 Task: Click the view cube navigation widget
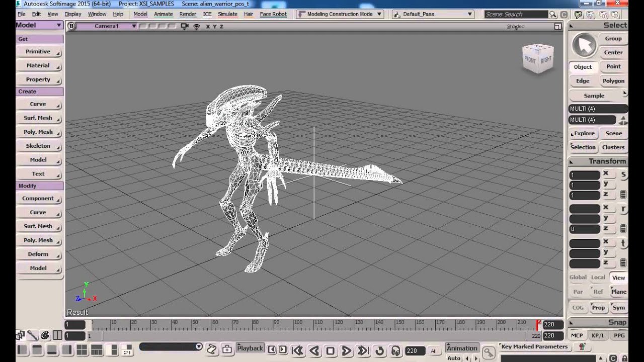538,59
